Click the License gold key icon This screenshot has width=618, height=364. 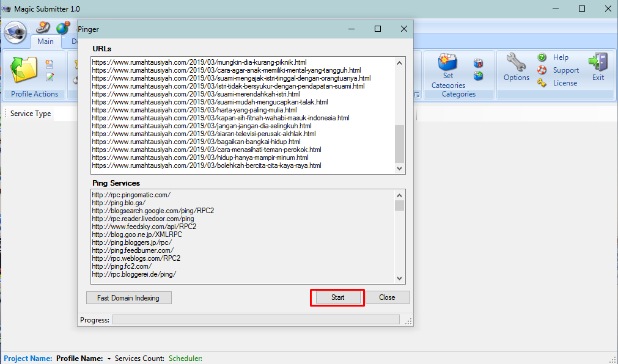542,82
